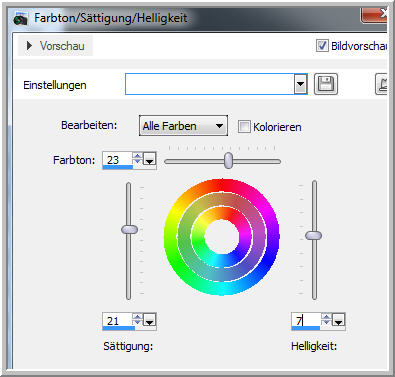Enable the Kolorieren checkbox

[x=244, y=127]
